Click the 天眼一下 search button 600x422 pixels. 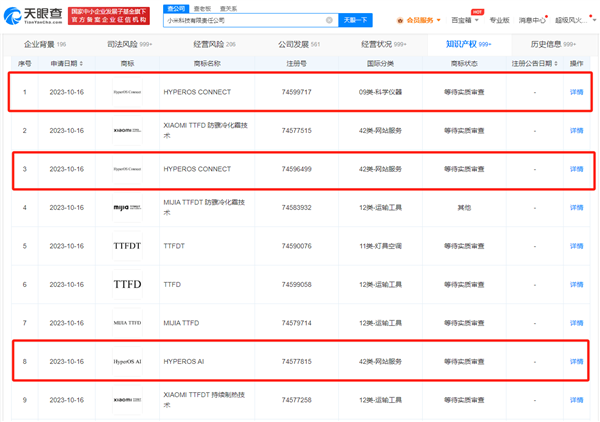(x=355, y=20)
